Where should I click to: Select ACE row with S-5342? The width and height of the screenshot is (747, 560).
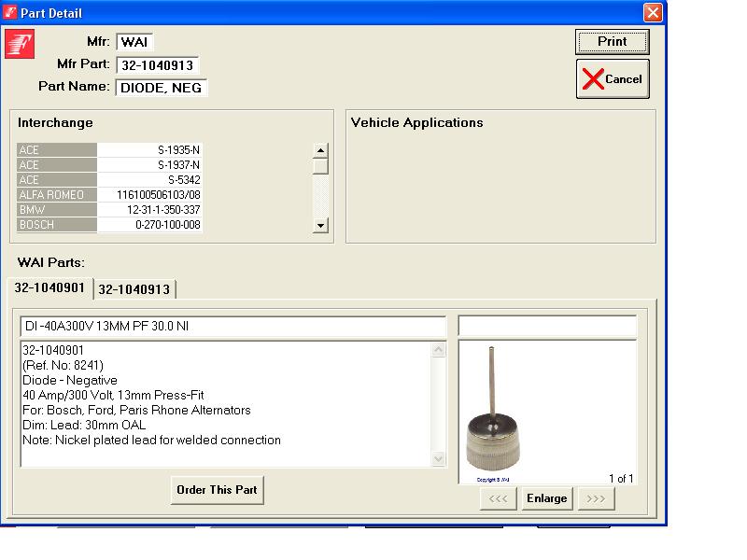coord(109,180)
